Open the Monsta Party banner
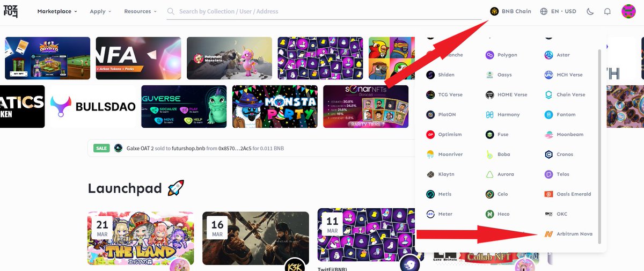 (275, 106)
